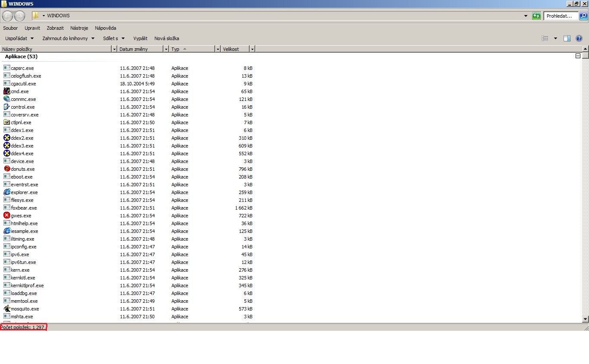Select the file htmlhelp.exe

(x=24, y=223)
